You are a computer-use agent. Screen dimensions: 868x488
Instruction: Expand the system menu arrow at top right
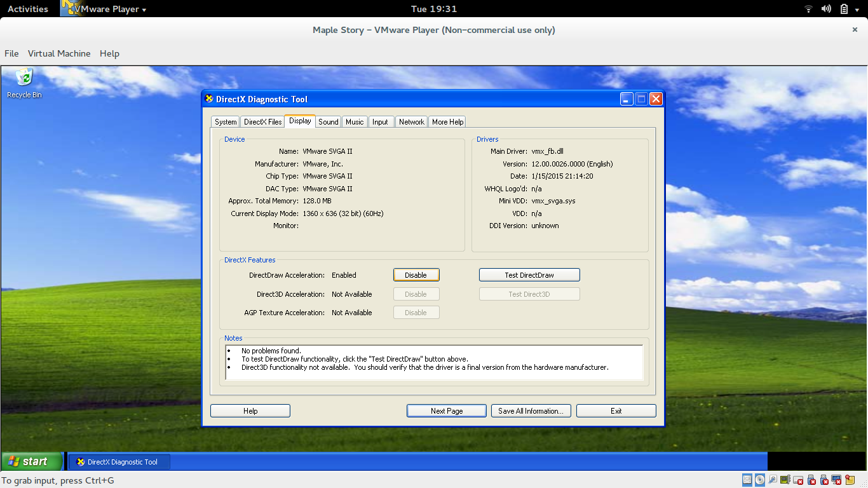pos(858,9)
